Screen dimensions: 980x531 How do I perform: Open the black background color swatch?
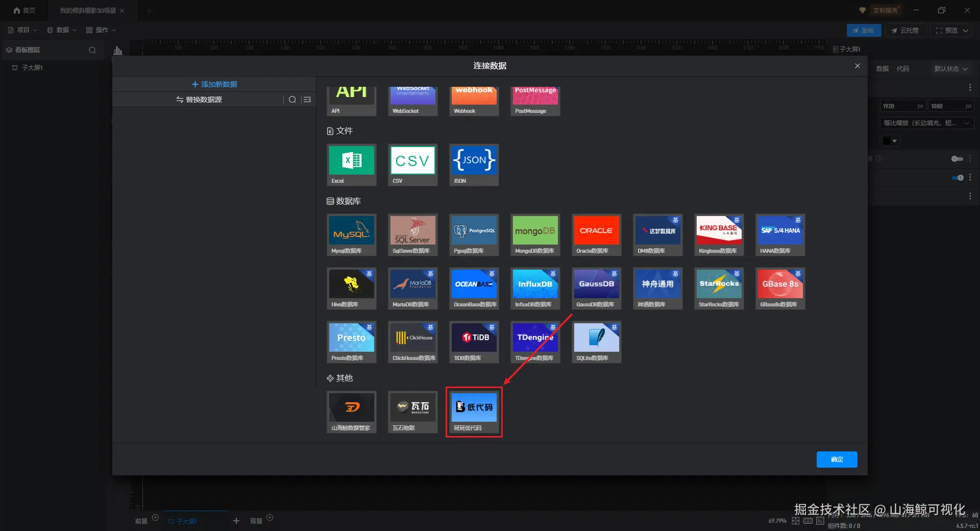coord(890,141)
